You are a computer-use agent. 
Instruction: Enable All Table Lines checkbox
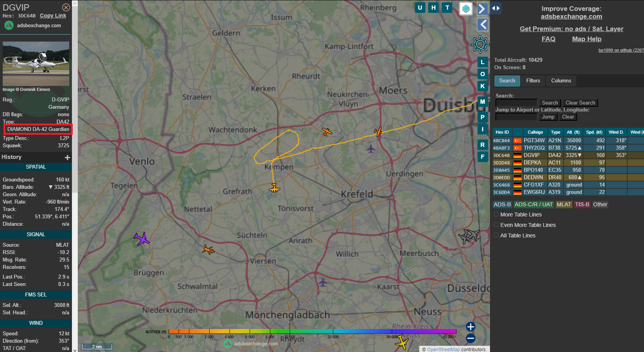click(x=496, y=235)
